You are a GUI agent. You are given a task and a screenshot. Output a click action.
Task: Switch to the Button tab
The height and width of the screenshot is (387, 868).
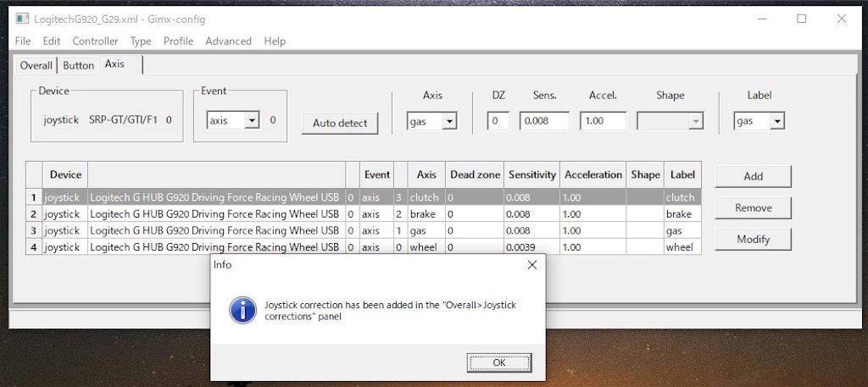[x=78, y=65]
